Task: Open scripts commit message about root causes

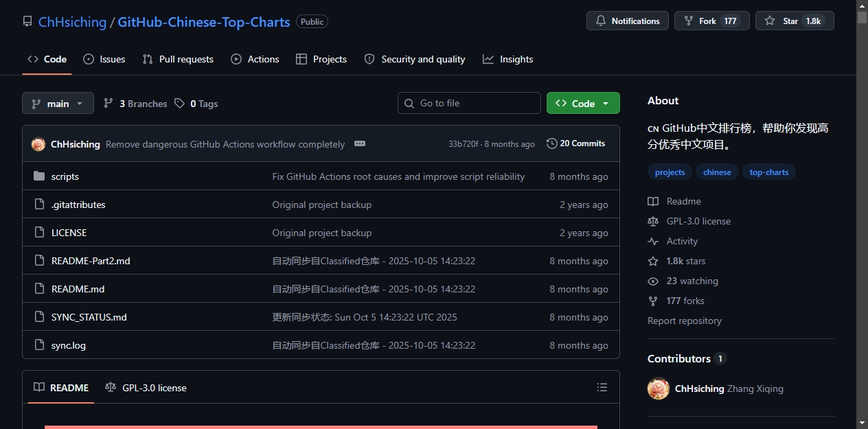Action: point(398,176)
